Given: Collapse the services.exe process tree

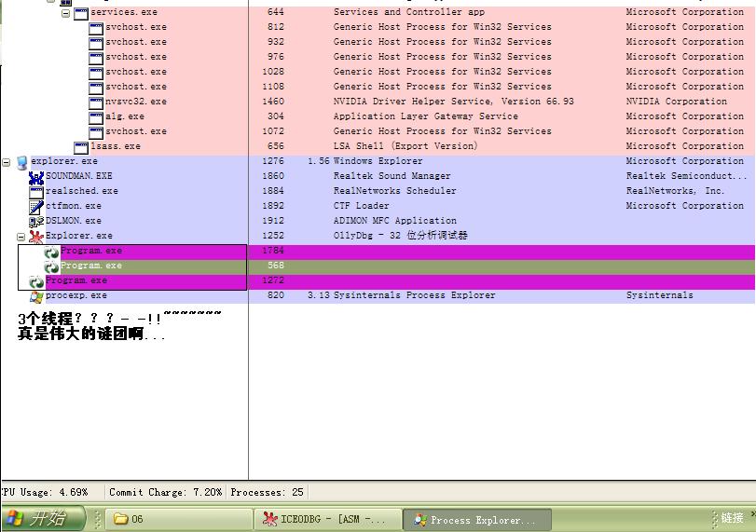Looking at the screenshot, I should pyautogui.click(x=65, y=13).
